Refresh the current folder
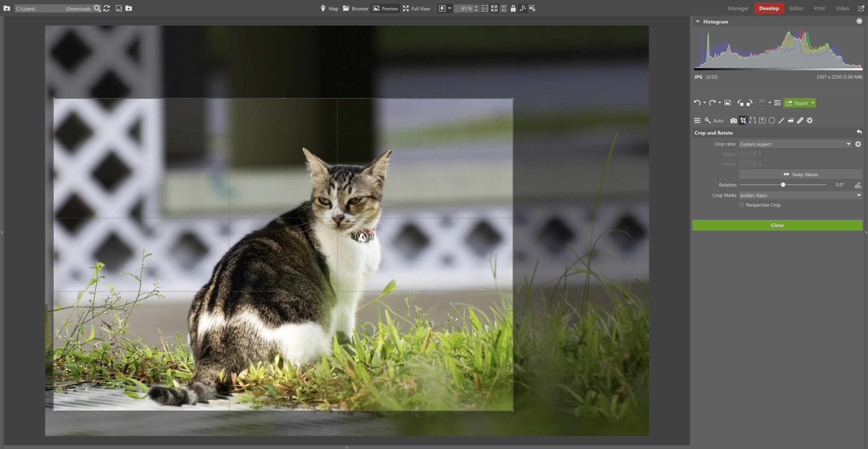Viewport: 868px width, 449px height. pyautogui.click(x=107, y=8)
